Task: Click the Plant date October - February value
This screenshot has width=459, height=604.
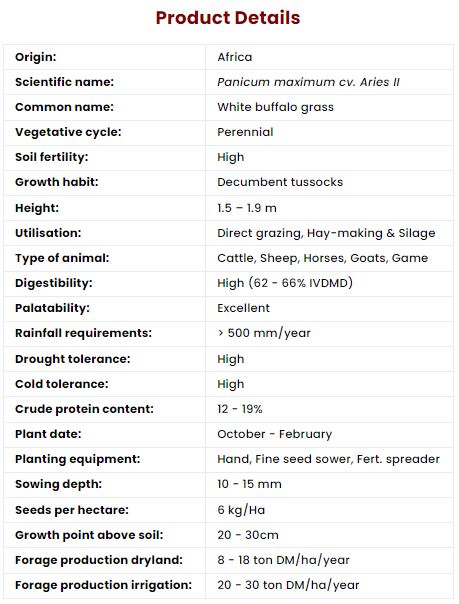Action: (275, 434)
